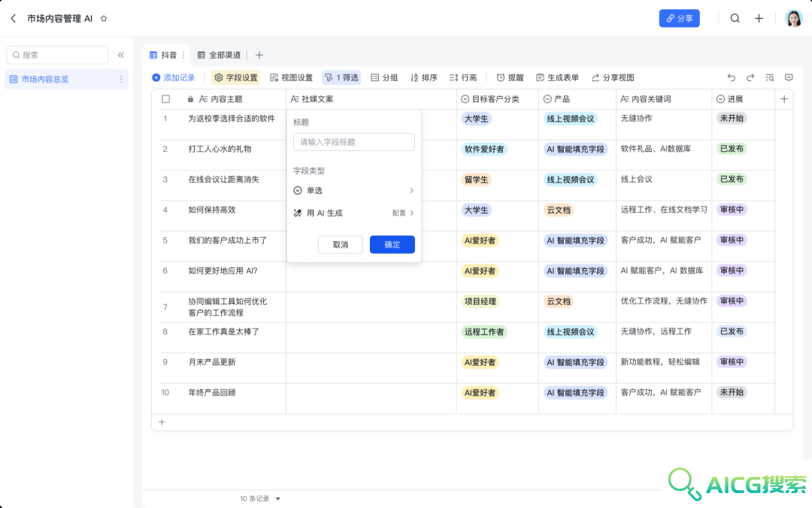Click 留学生 tag in row 3
Screen dimensions: 812x508
tap(476, 180)
